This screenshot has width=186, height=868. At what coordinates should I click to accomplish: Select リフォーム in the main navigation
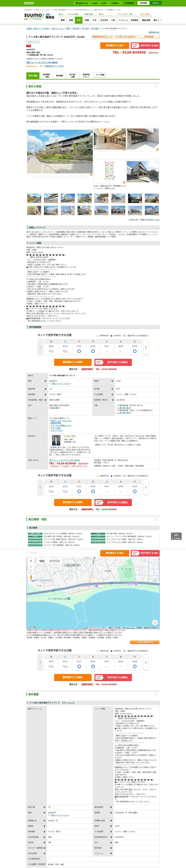pyautogui.click(x=123, y=20)
